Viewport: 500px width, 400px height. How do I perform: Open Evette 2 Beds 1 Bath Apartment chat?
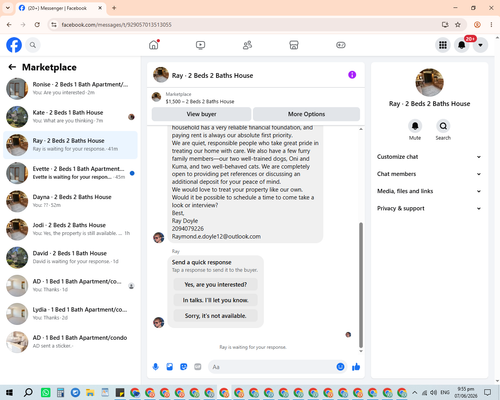[x=70, y=173]
